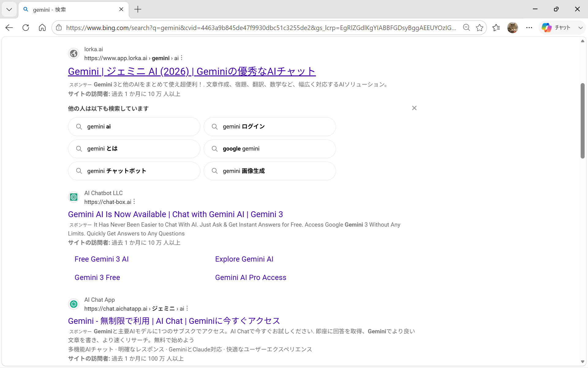Close the gemini - 検索 tab

click(121, 9)
